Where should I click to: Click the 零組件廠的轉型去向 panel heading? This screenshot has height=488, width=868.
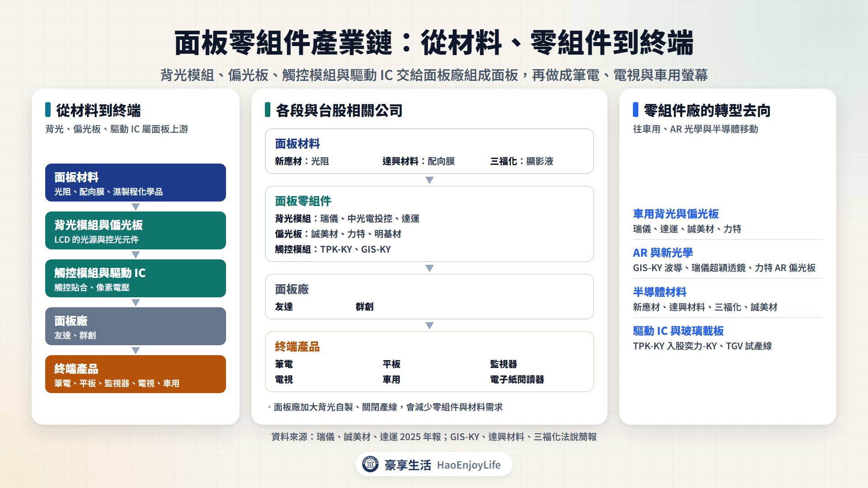[x=707, y=110]
